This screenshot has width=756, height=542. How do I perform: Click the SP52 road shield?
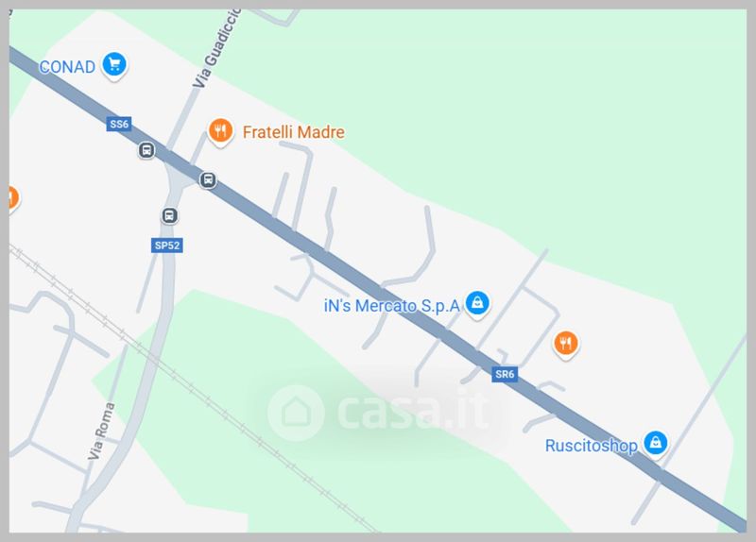[x=167, y=246]
